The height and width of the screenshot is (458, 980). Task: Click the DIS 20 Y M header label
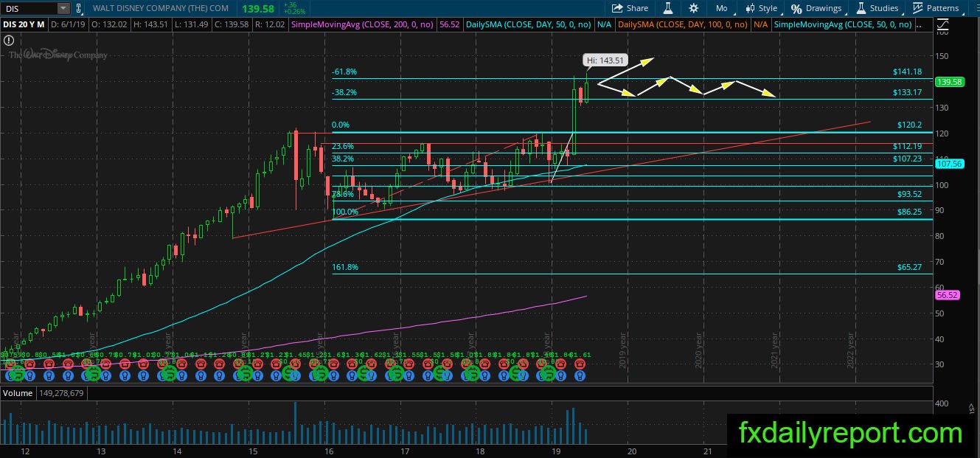point(24,24)
